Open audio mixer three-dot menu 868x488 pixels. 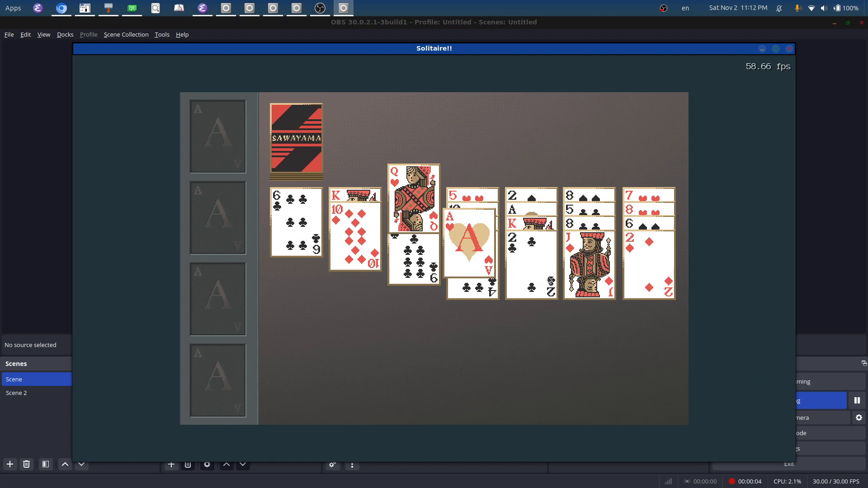pyautogui.click(x=352, y=465)
